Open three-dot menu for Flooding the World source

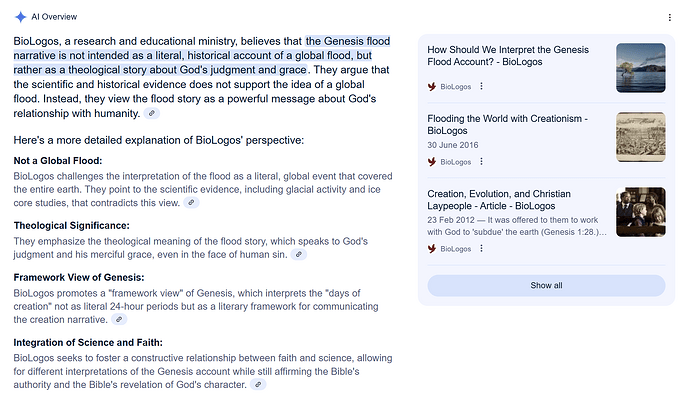(x=481, y=162)
